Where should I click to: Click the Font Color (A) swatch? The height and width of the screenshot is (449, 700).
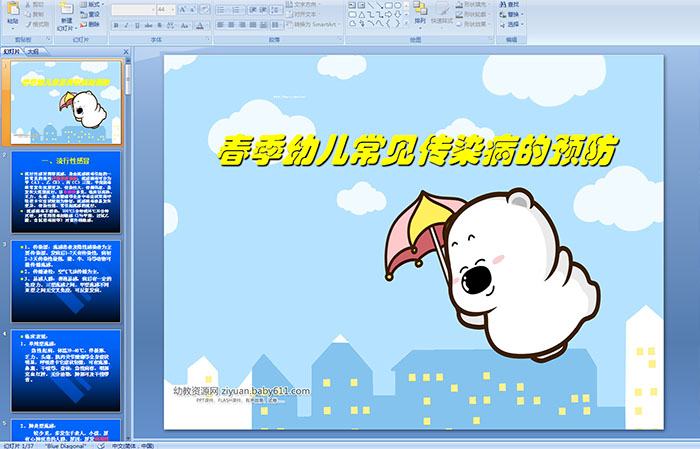tap(200, 25)
